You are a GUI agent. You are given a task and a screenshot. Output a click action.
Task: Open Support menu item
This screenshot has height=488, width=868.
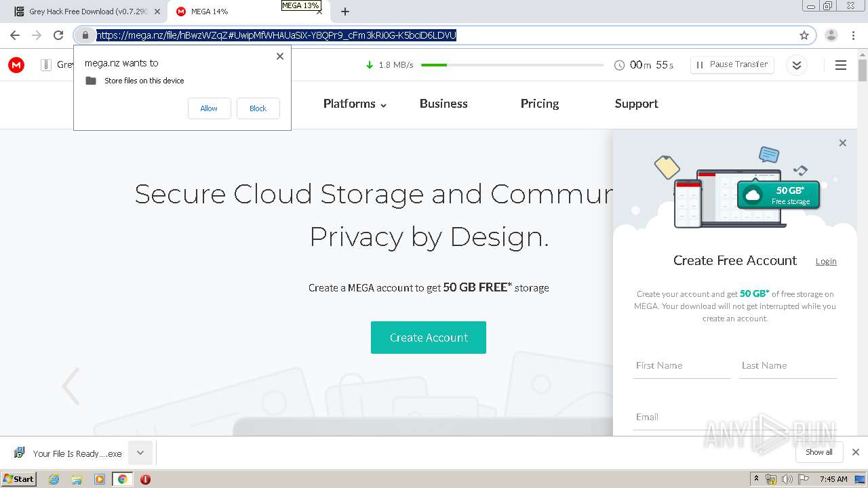(x=636, y=104)
